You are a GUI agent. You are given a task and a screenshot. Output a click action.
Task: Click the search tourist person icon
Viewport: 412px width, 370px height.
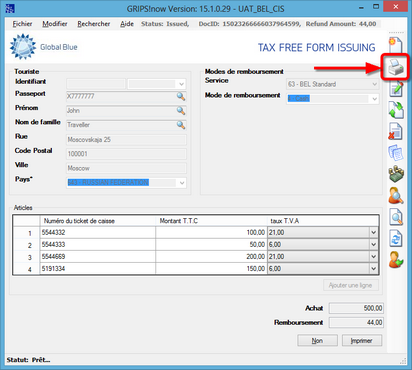pos(396,195)
